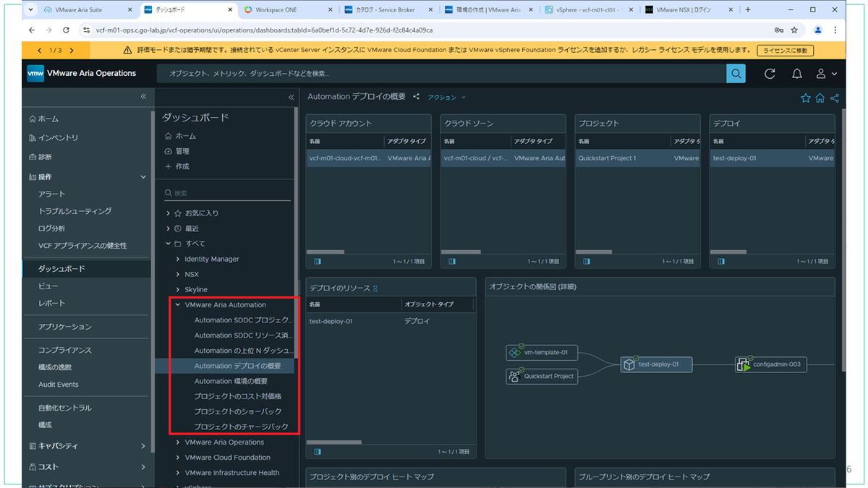The height and width of the screenshot is (488, 868).
Task: Open アラート in left navigation
Action: click(51, 194)
